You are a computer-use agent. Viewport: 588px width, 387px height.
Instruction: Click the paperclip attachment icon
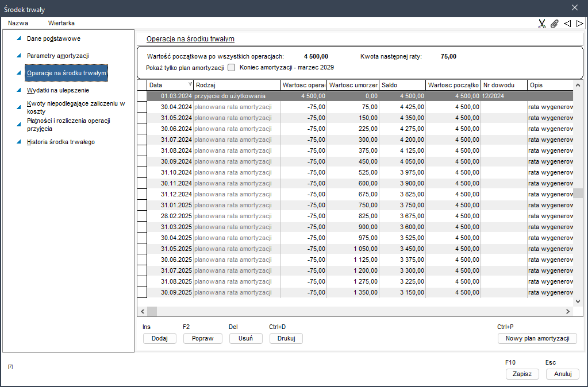(x=554, y=24)
